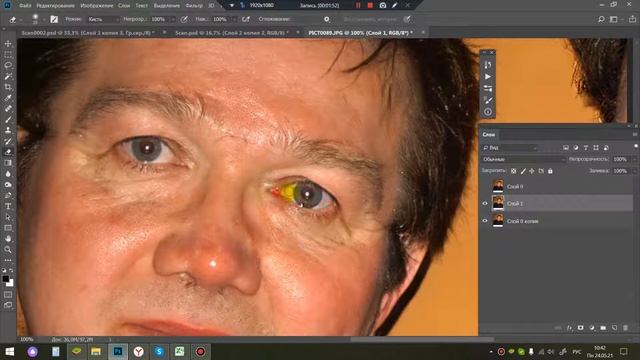Open the layer filter type dropdown Вид
The width and height of the screenshot is (640, 360).
coord(510,148)
